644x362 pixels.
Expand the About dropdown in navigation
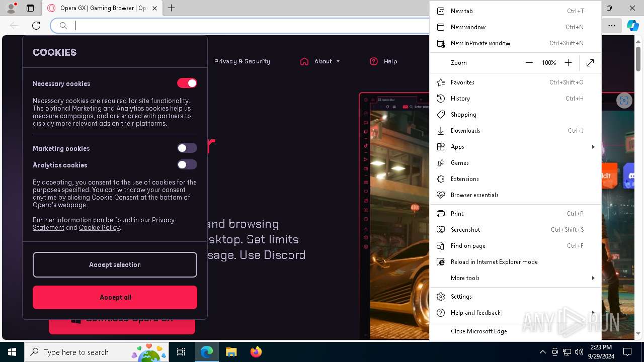pos(338,61)
